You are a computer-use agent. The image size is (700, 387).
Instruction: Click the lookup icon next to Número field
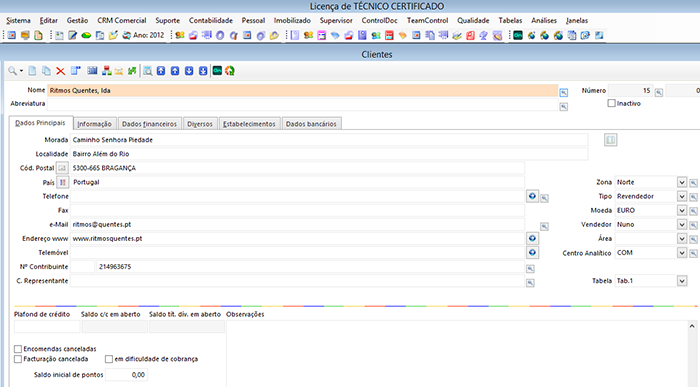[658, 92]
